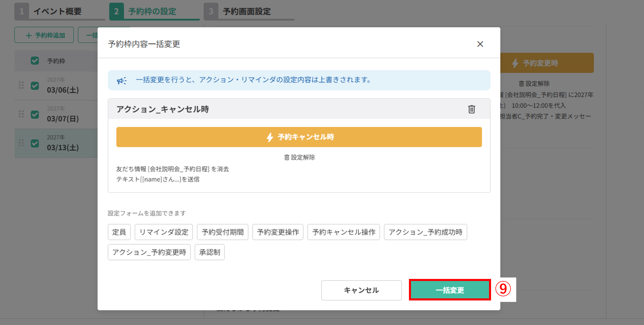Click drag handle for 03/13(土) slot
The height and width of the screenshot is (325, 644).
(x=21, y=143)
